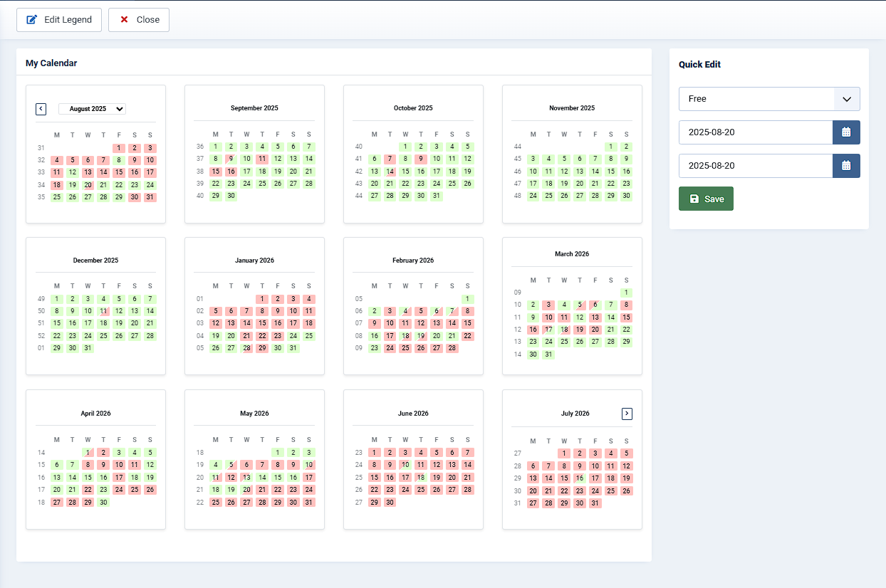
Task: Open the August 2025 month dropdown
Action: (x=93, y=109)
